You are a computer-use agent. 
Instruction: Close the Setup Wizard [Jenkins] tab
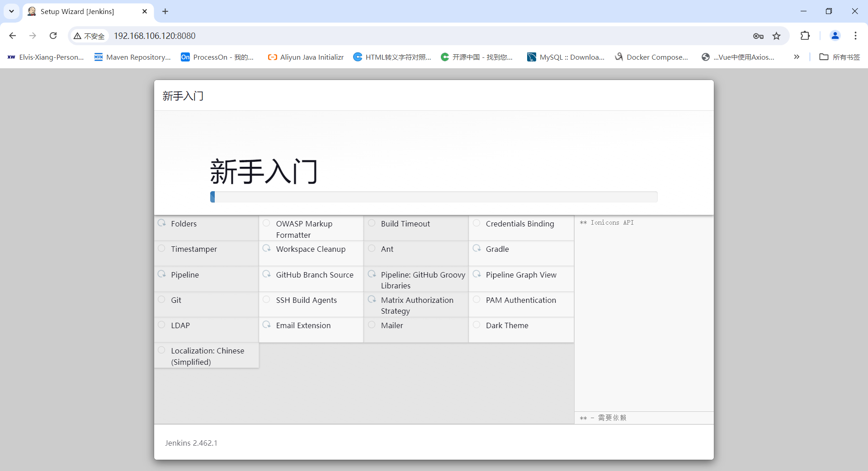(x=145, y=11)
